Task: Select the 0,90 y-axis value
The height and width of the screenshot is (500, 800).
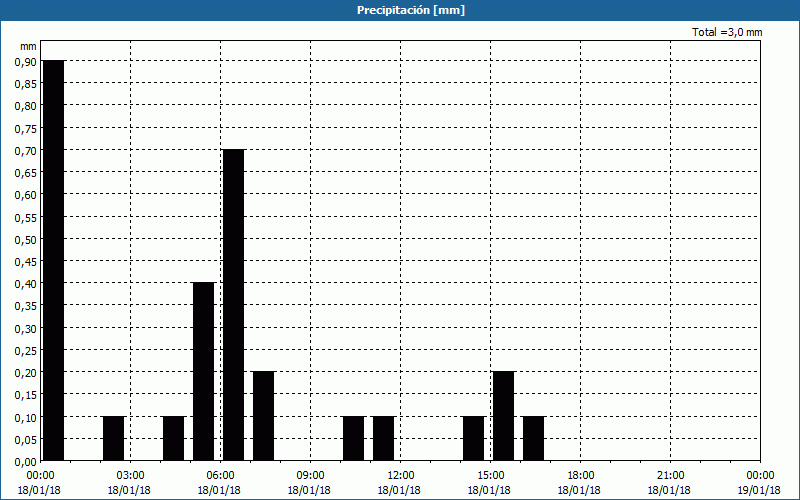Action: click(26, 61)
